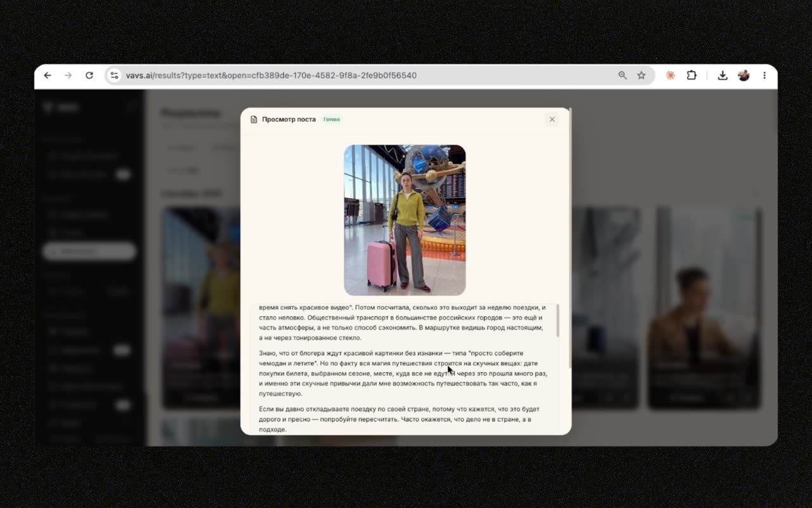
Task: Show browser downloads with the download icon
Action: pos(723,76)
